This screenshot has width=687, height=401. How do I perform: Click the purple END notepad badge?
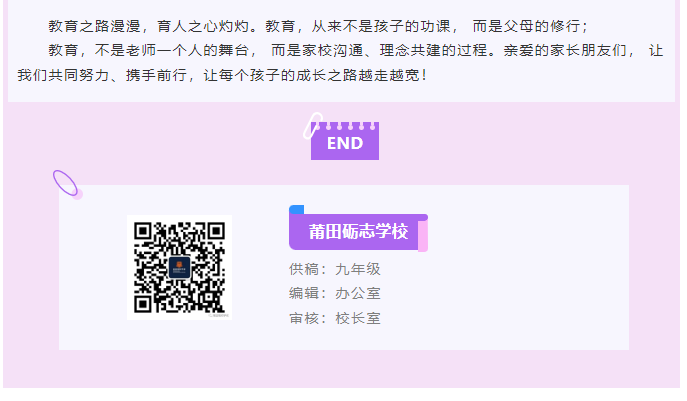coord(345,141)
